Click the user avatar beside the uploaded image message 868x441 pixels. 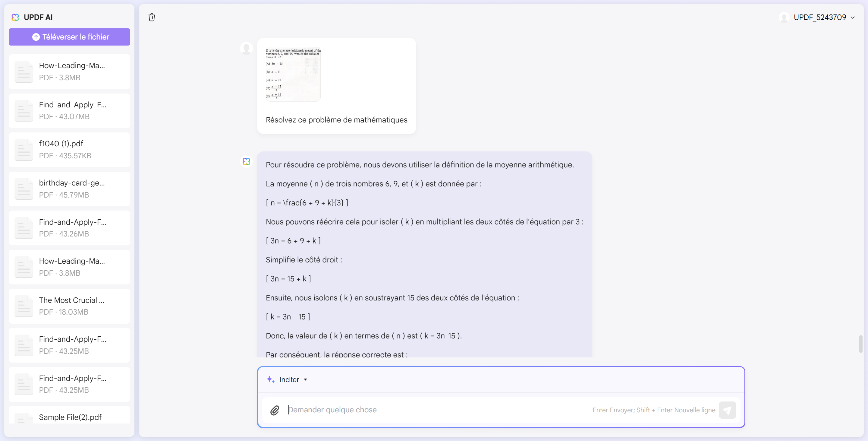246,49
